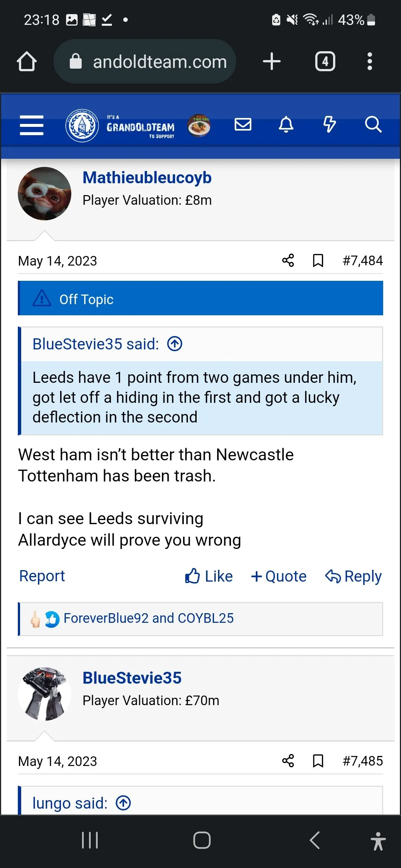The width and height of the screenshot is (401, 868).
Task: Open the forum hamburger menu
Action: click(x=32, y=125)
